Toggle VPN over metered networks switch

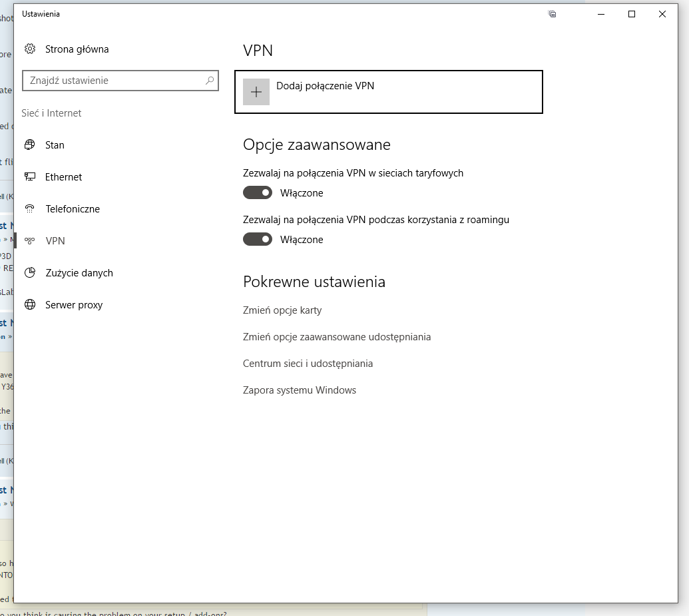point(258,193)
